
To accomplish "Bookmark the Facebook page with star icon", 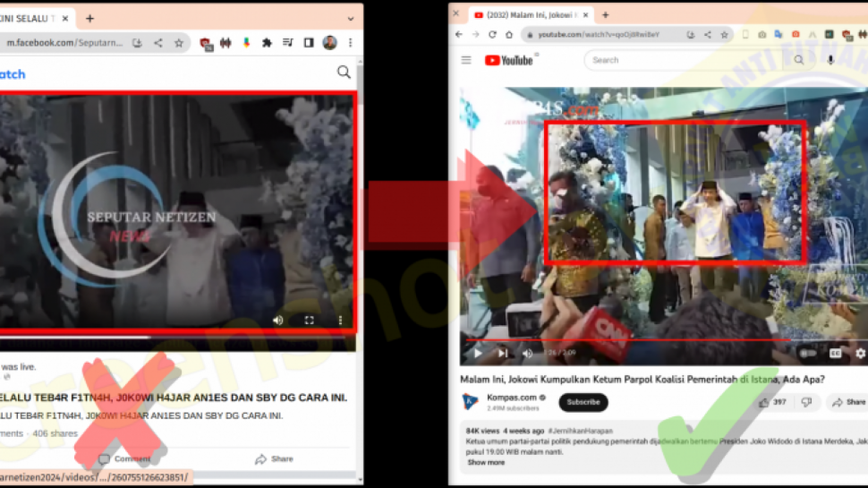I will (x=179, y=43).
